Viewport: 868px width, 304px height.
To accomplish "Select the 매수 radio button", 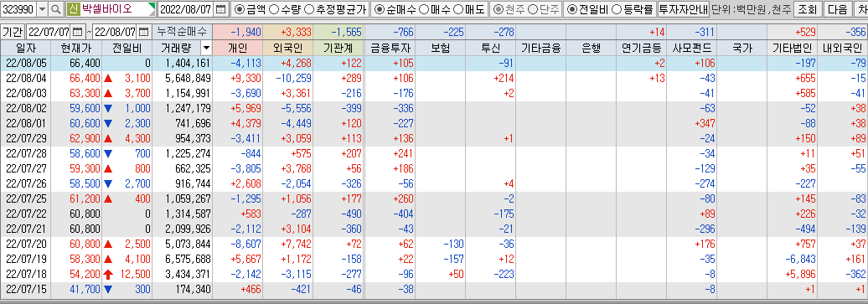I will [423, 9].
